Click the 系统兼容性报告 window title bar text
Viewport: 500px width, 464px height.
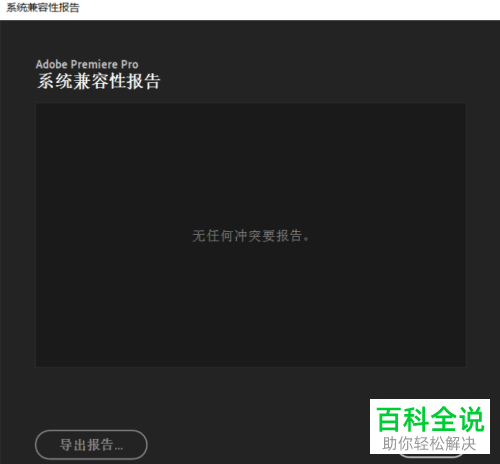pyautogui.click(x=43, y=8)
